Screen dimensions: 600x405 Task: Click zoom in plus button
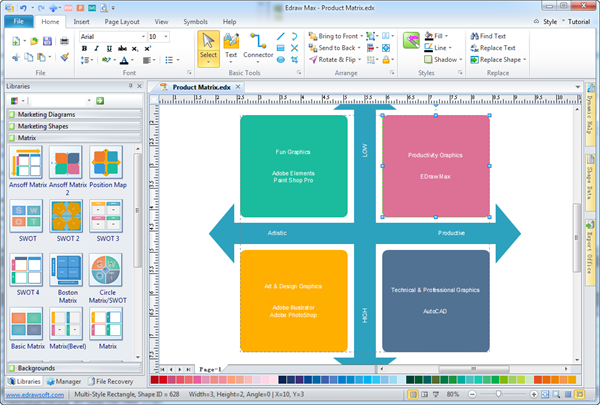(x=533, y=394)
